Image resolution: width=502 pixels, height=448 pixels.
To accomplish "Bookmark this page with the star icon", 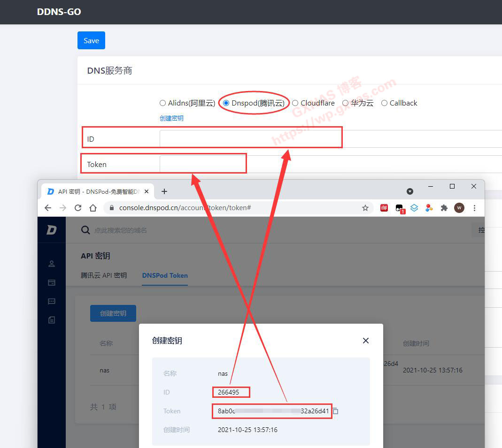I will point(365,208).
